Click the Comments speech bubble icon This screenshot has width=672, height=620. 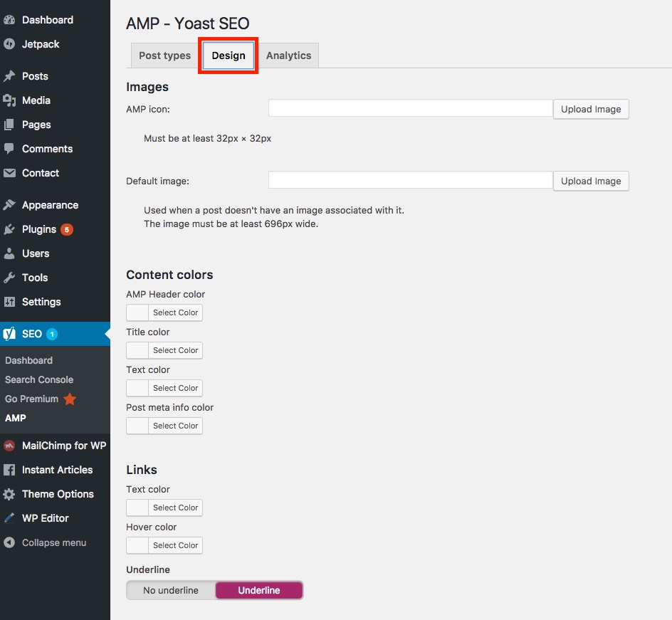click(9, 149)
